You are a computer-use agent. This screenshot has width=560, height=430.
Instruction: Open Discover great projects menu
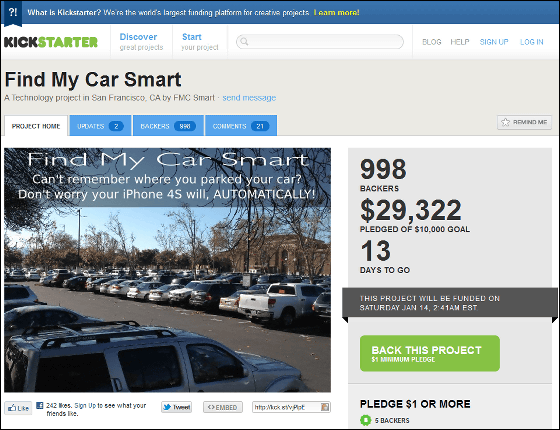tap(141, 42)
